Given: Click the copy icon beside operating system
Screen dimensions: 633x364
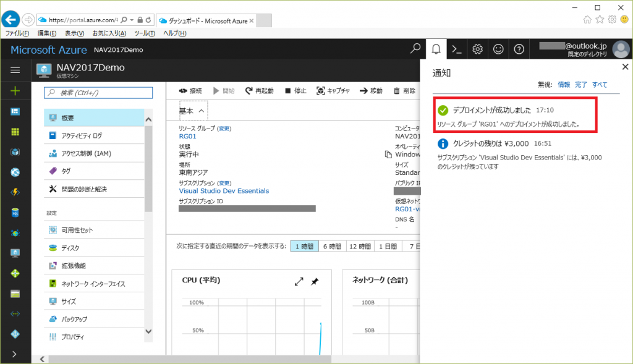Looking at the screenshot, I should coord(388,154).
